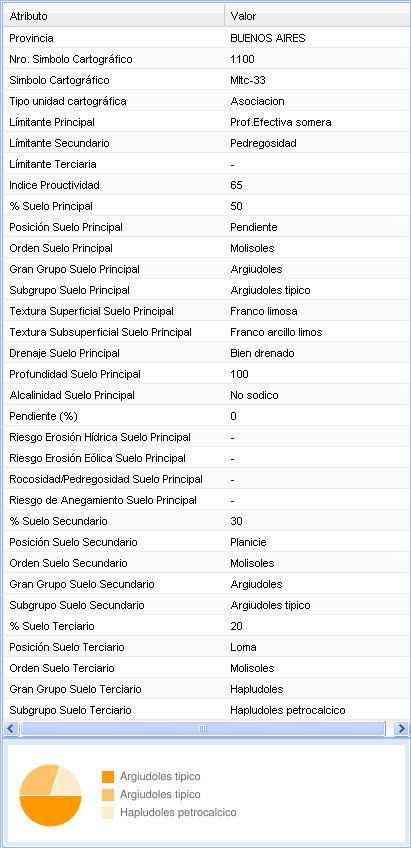The image size is (411, 848).
Task: Select the Posición Suelo Terciario row
Action: [x=207, y=647]
